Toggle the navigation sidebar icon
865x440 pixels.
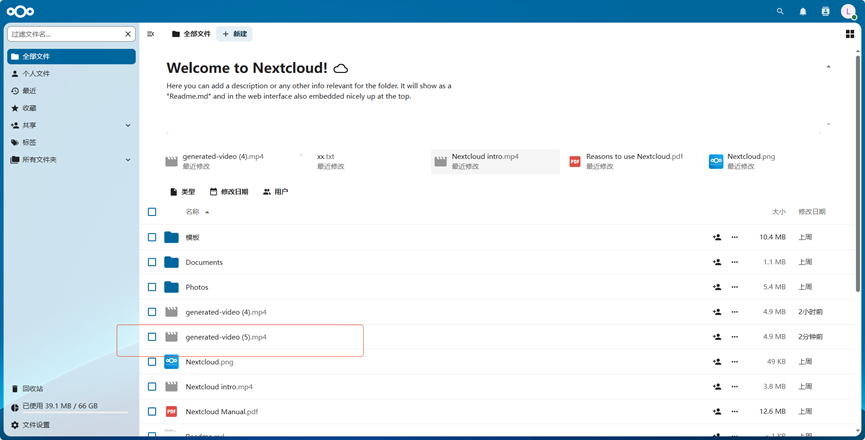coord(151,34)
